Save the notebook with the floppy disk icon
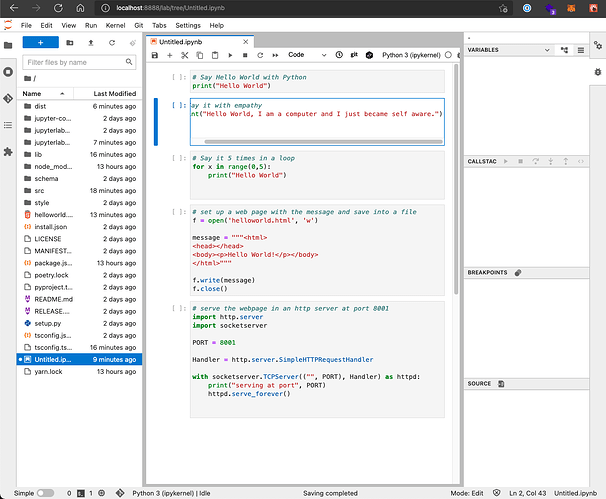The width and height of the screenshot is (606, 499). pos(155,55)
